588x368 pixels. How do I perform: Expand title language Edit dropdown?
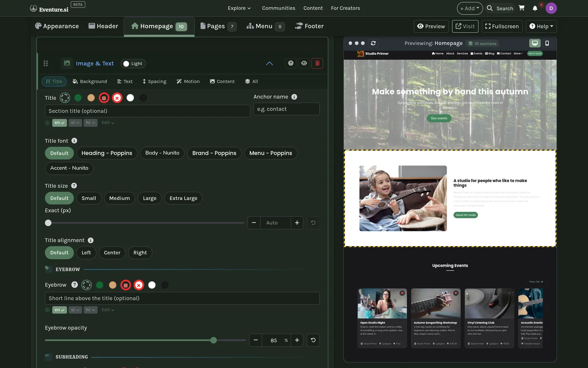(x=108, y=123)
